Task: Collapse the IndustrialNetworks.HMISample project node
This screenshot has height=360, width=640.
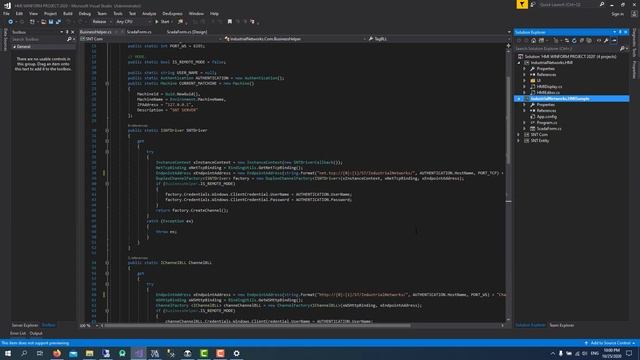Action: coord(519,99)
